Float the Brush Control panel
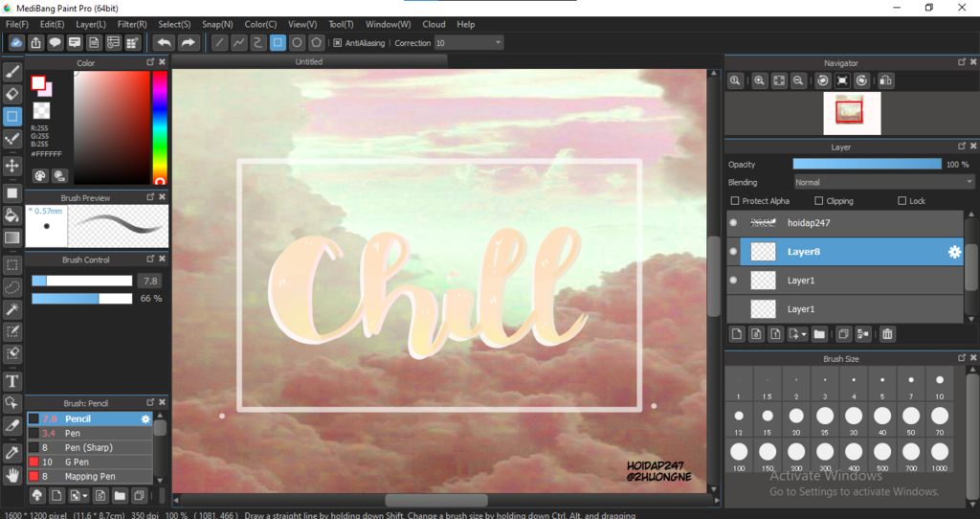 150,259
